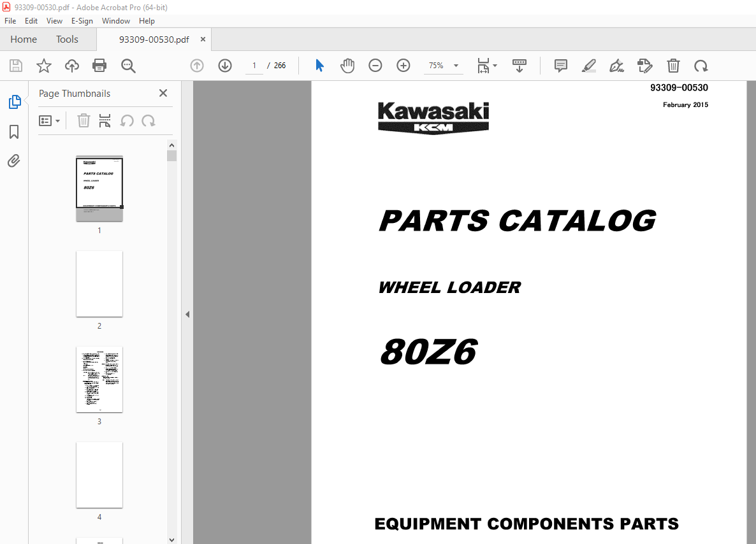Screen dimensions: 756x544
Task: Click EQUIPMENT COMPONENTS PARTS text
Action: [527, 524]
